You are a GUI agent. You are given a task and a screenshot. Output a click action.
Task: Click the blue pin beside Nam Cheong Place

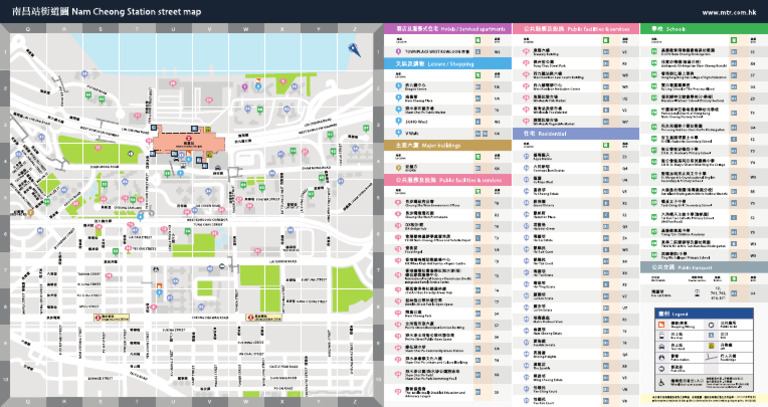point(398,98)
